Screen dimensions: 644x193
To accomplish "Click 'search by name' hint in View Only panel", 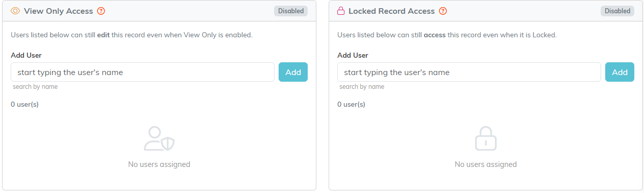I will pyautogui.click(x=35, y=87).
